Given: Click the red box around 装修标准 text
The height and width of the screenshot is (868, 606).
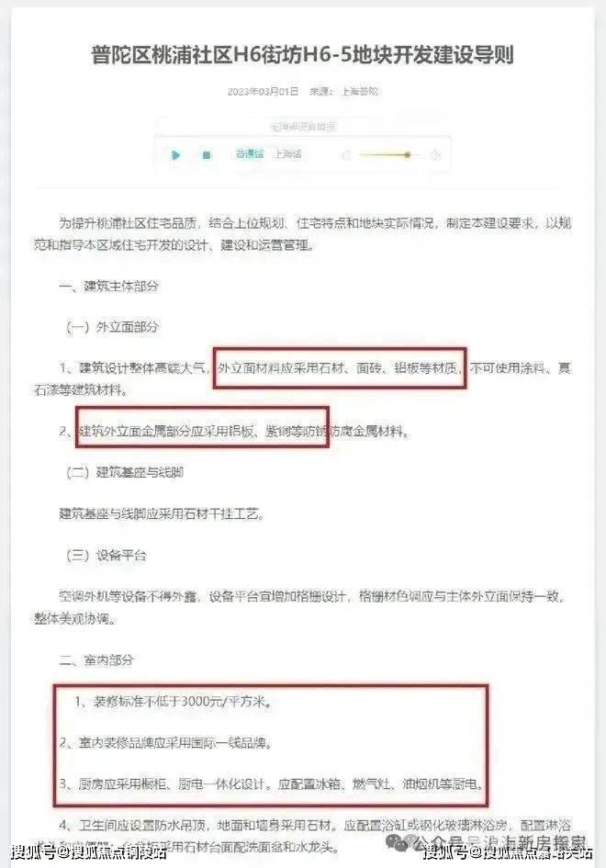Looking at the screenshot, I should pos(271,746).
